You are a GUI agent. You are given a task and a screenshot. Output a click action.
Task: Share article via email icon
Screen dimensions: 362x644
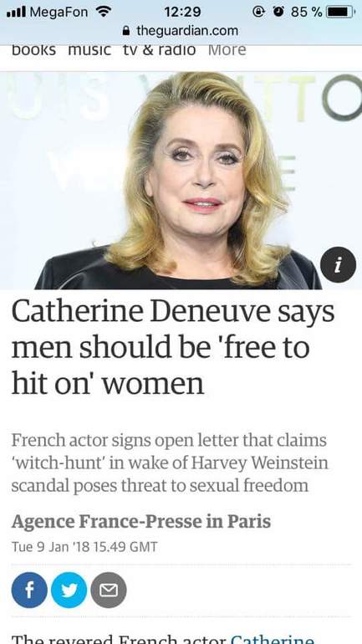(109, 590)
